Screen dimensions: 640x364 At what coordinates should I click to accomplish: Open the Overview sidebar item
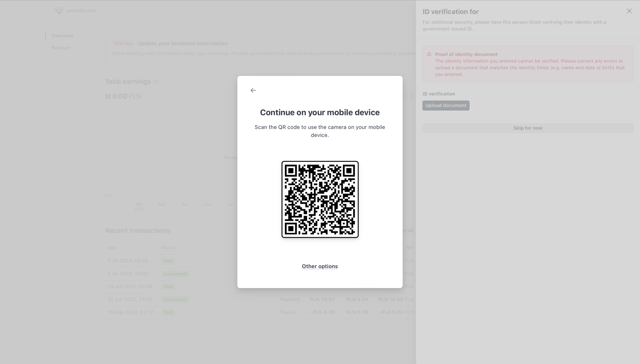pyautogui.click(x=62, y=36)
